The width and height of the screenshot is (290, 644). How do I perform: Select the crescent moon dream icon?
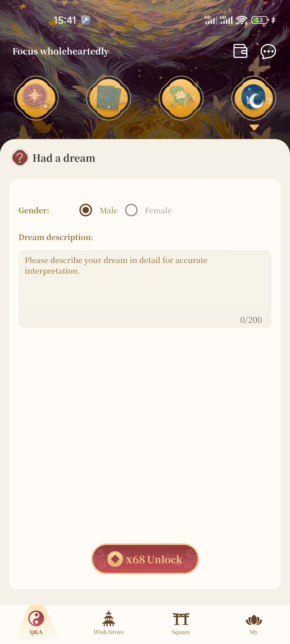coord(254,98)
